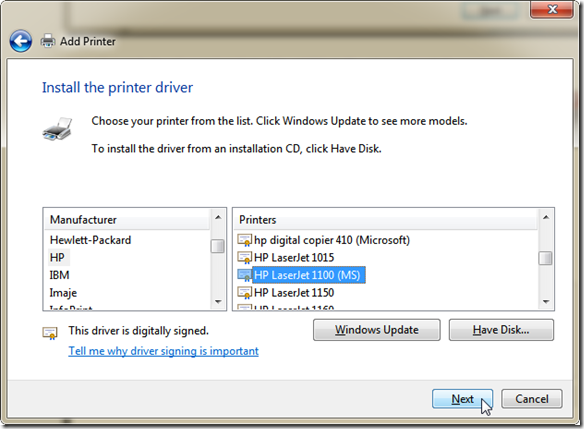Click the Printers list scrollbar thumb
This screenshot has width=584, height=429.
[546, 258]
